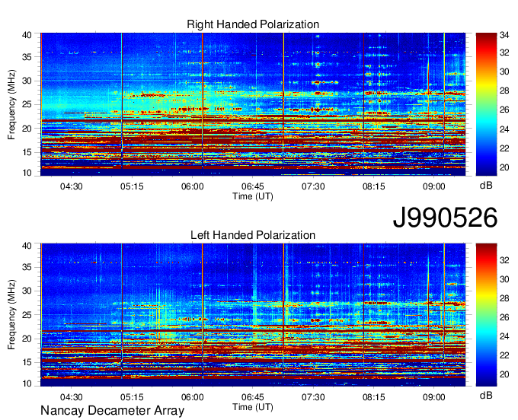Click the 25 frequency tick of the bottom plot
The height and width of the screenshot is (420, 518).
(27, 315)
